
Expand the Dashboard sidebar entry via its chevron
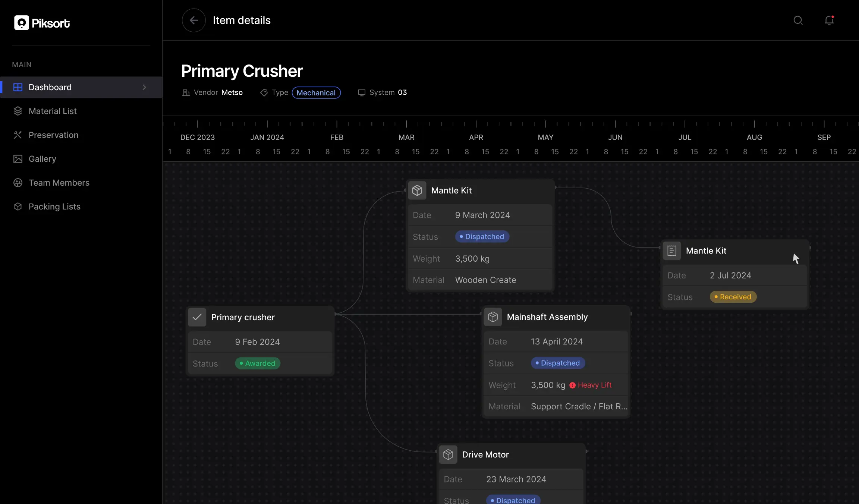tap(144, 87)
